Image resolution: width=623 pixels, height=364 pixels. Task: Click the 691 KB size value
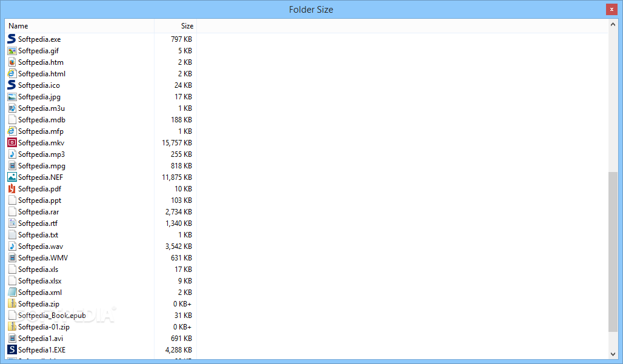(182, 339)
